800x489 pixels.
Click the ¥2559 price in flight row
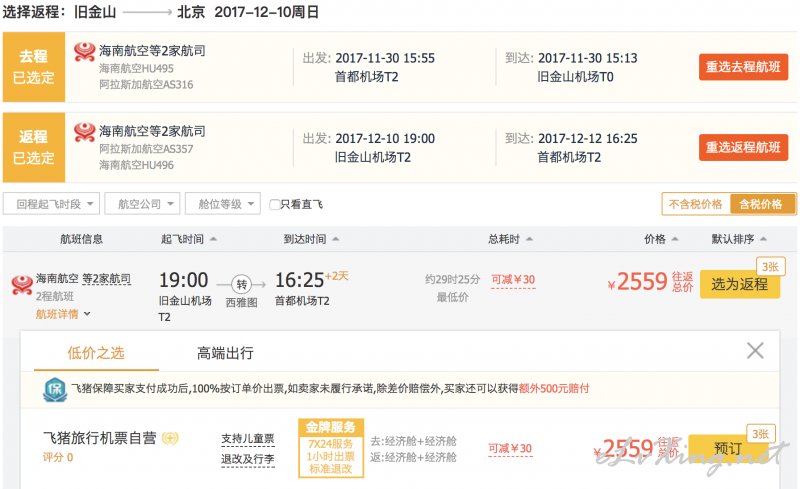click(638, 282)
